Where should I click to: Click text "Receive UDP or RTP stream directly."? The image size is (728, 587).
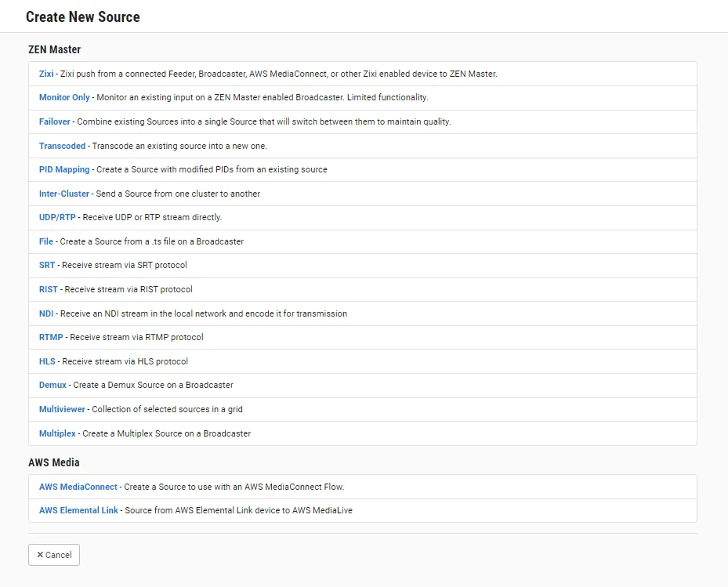[152, 217]
